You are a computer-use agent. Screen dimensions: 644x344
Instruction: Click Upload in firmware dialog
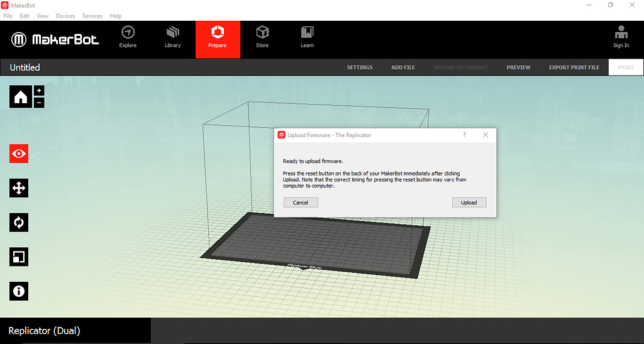(x=469, y=203)
